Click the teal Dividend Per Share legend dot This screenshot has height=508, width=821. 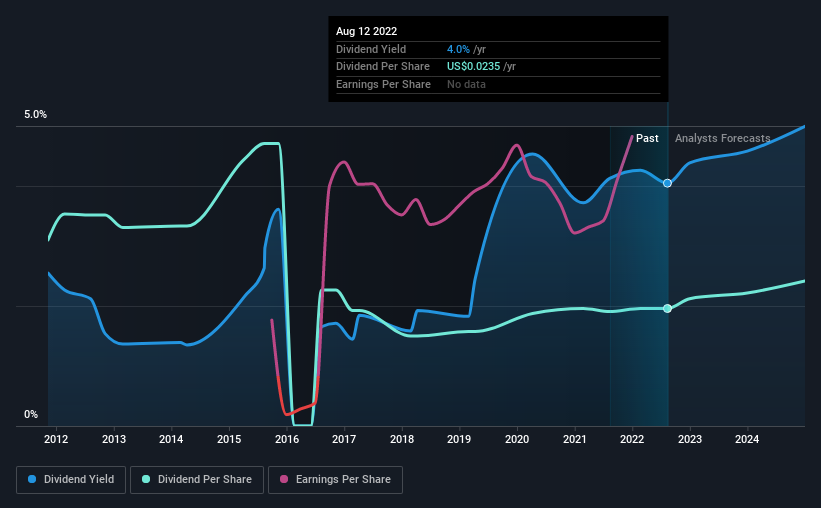point(146,479)
